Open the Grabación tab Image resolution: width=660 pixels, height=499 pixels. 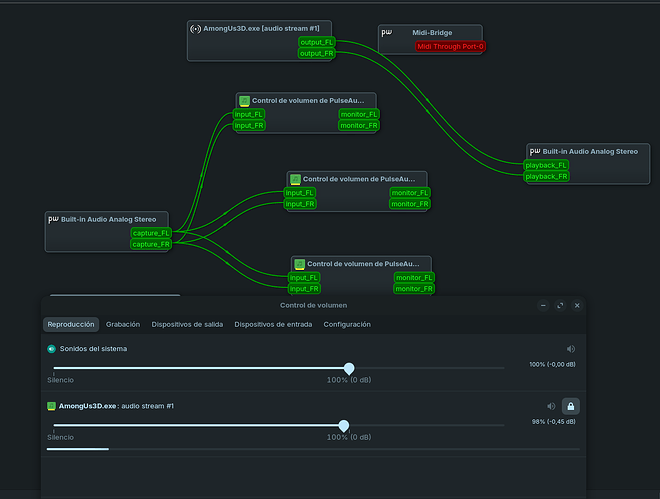click(x=123, y=324)
